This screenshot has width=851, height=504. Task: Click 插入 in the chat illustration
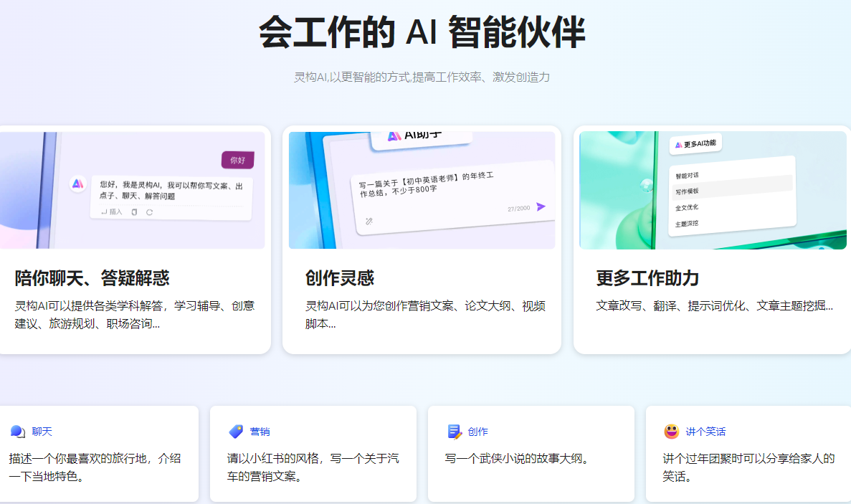pos(112,212)
